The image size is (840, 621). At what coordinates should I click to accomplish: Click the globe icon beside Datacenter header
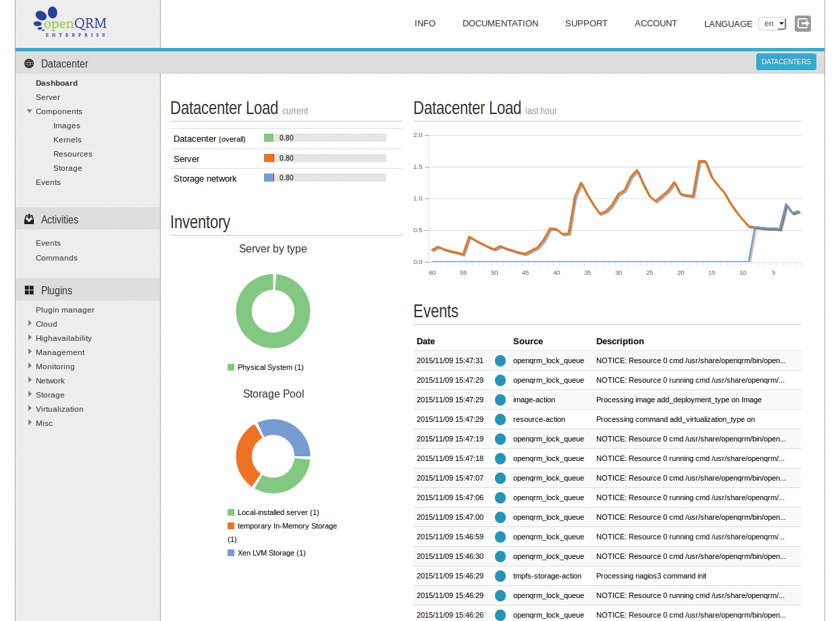click(28, 63)
